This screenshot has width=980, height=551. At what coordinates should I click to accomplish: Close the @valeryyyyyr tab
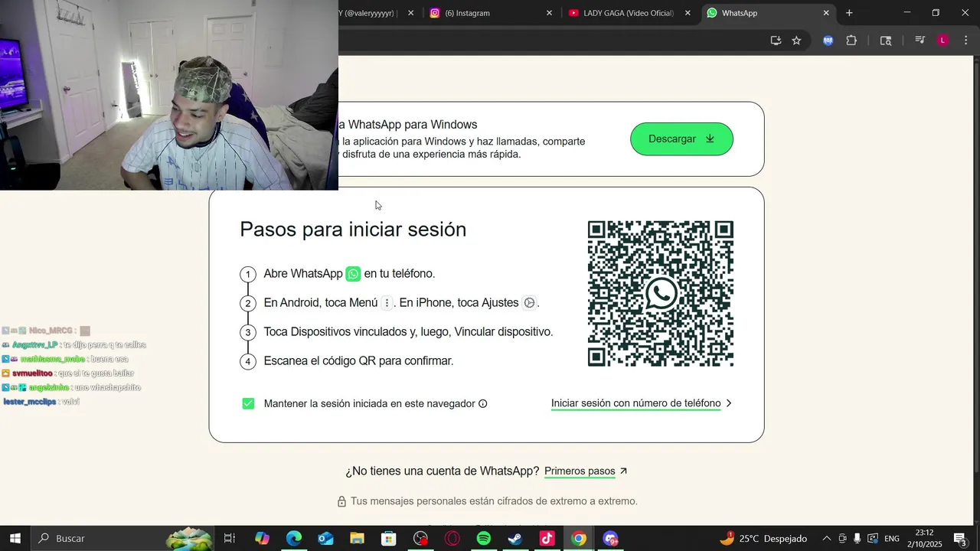point(410,13)
